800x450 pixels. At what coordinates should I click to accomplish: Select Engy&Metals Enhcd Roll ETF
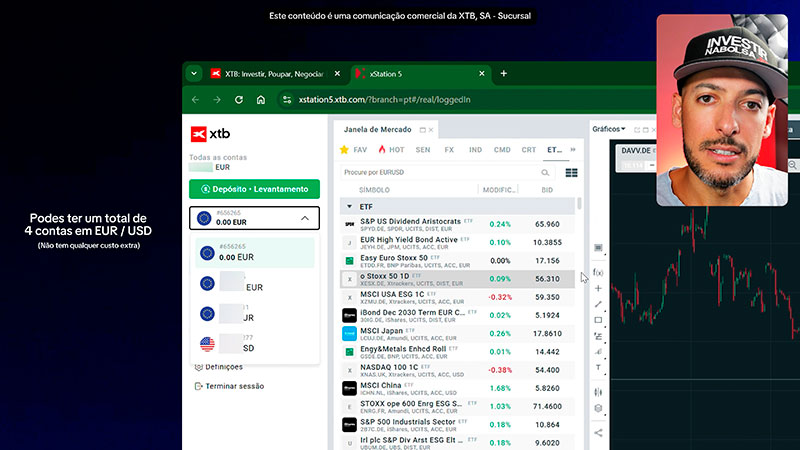pyautogui.click(x=458, y=352)
